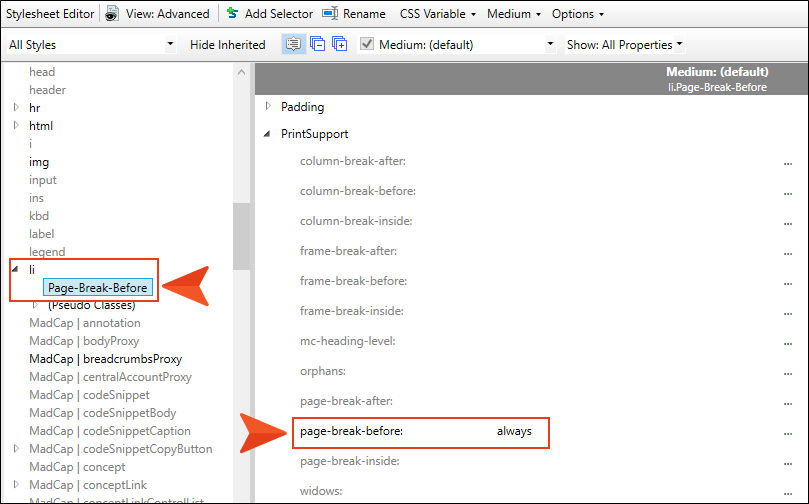Click the Add Selector icon
This screenshot has height=504, width=809.
pos(232,14)
